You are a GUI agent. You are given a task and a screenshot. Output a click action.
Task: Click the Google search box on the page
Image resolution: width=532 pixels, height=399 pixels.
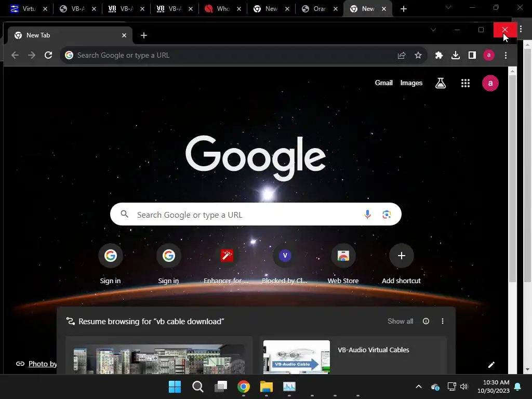click(256, 214)
